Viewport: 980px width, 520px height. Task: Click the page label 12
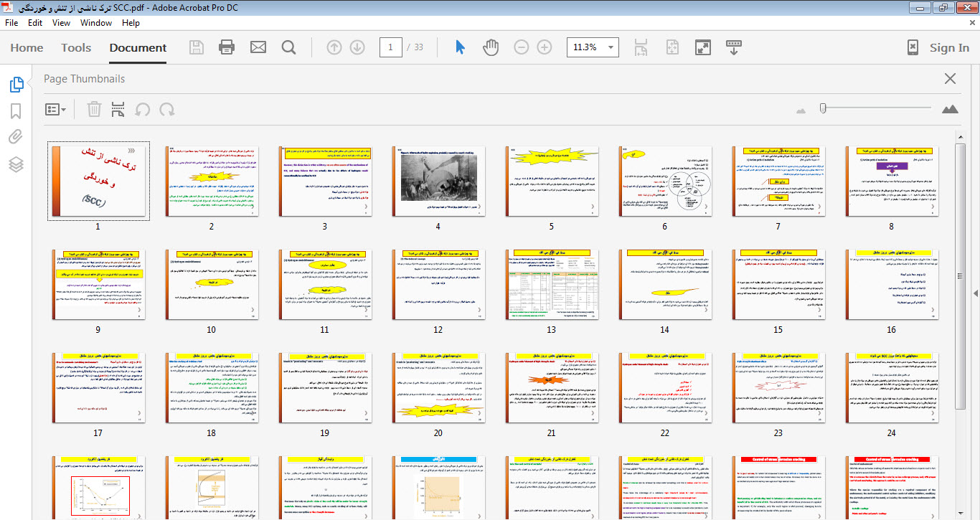tap(438, 330)
